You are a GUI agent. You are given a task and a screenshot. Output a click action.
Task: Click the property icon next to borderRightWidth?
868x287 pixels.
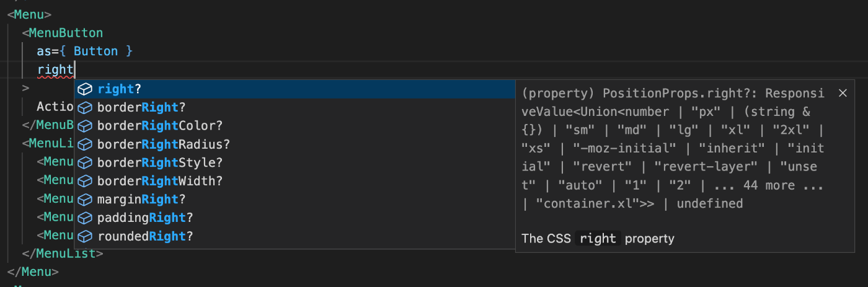click(x=85, y=181)
